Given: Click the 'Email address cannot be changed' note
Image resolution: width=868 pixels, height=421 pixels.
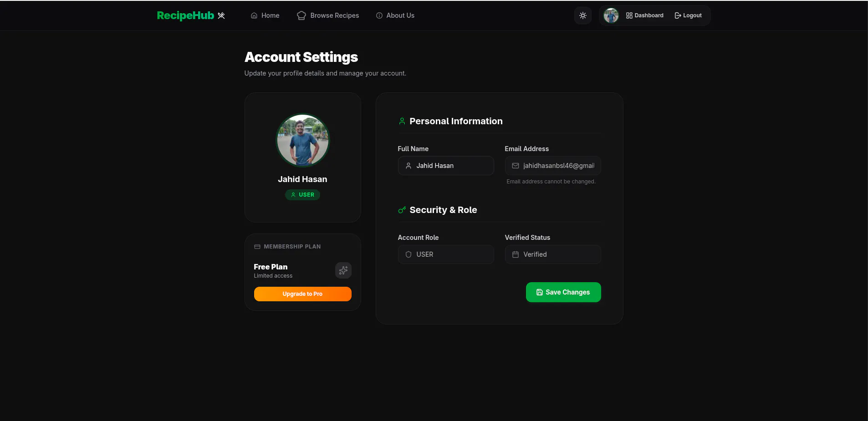Looking at the screenshot, I should click(551, 182).
